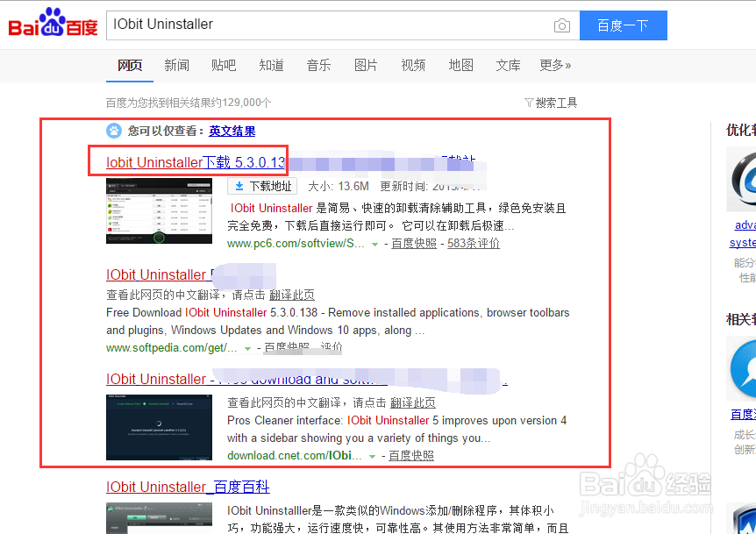Open download.cnet.com/IObi link
The image size is (756, 534).
(295, 455)
